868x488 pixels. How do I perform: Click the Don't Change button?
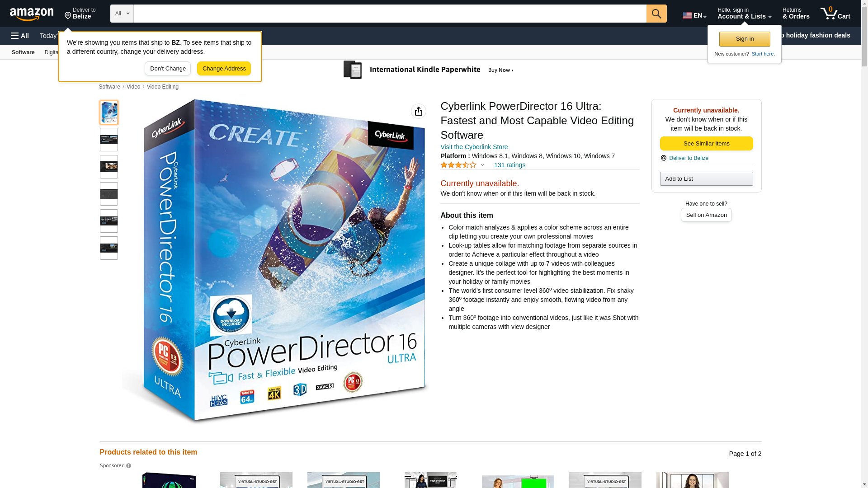168,69
